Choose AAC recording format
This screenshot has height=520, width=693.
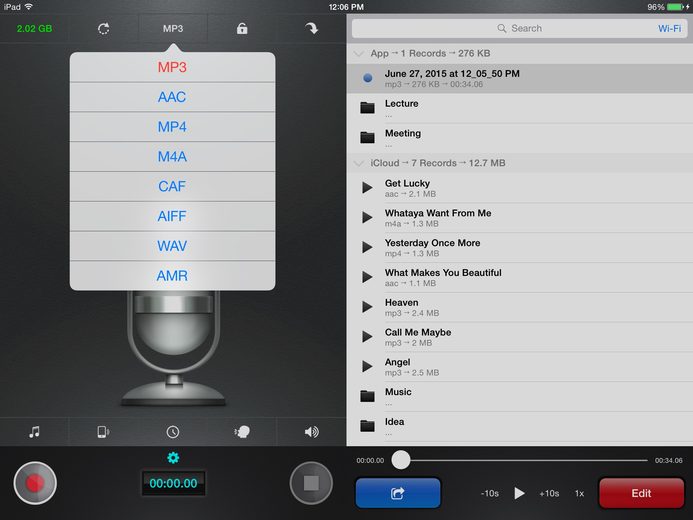coord(172,97)
